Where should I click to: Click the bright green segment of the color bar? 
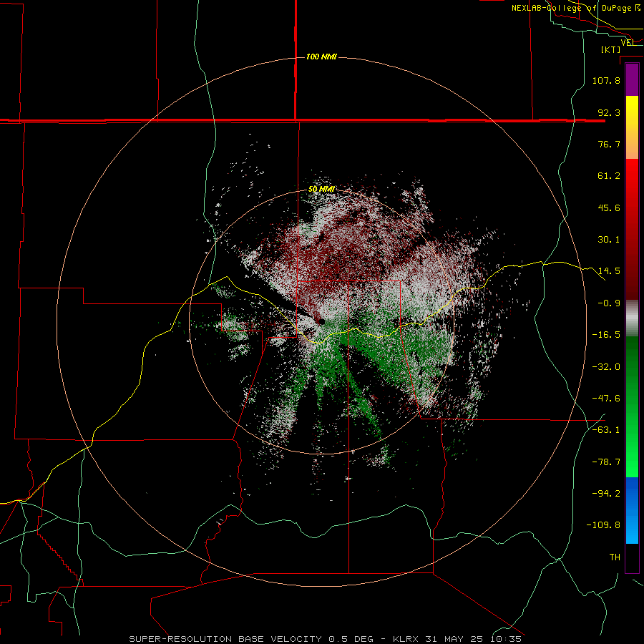632,406
